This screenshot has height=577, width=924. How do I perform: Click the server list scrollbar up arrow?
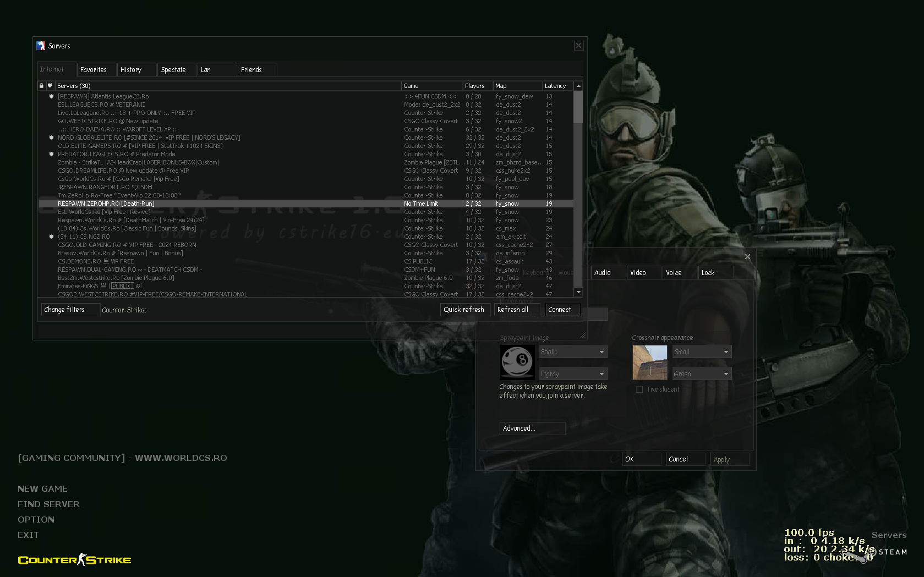click(578, 86)
